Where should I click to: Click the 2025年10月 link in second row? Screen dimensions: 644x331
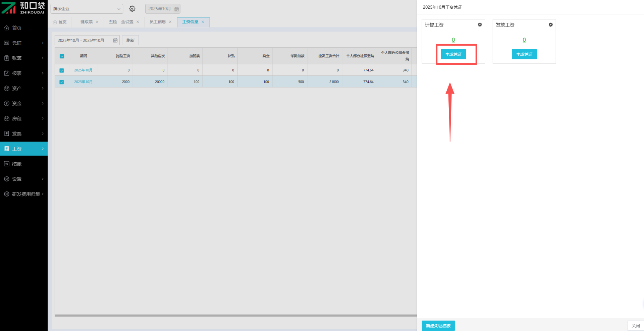tap(83, 82)
